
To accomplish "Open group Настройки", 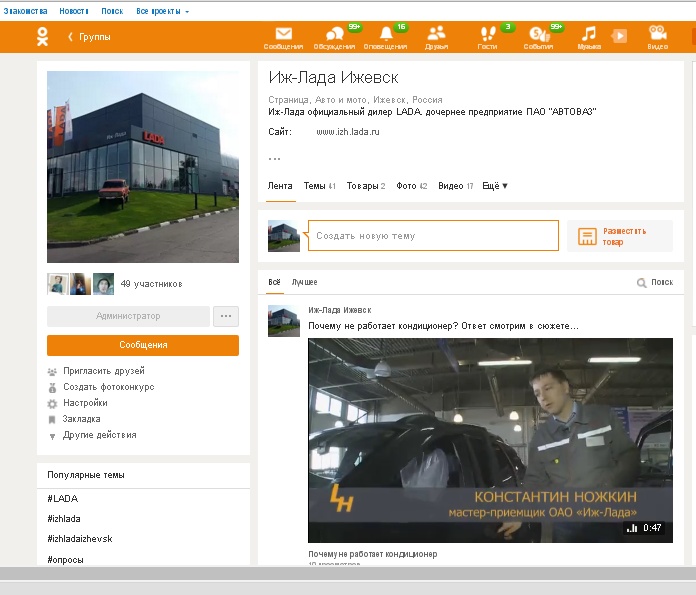I will pos(85,403).
